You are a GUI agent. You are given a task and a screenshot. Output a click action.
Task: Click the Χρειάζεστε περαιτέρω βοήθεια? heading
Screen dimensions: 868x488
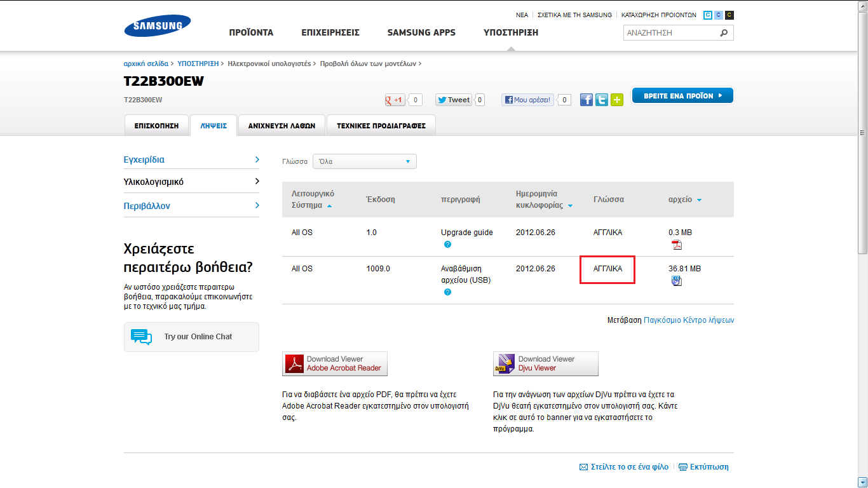pos(188,257)
